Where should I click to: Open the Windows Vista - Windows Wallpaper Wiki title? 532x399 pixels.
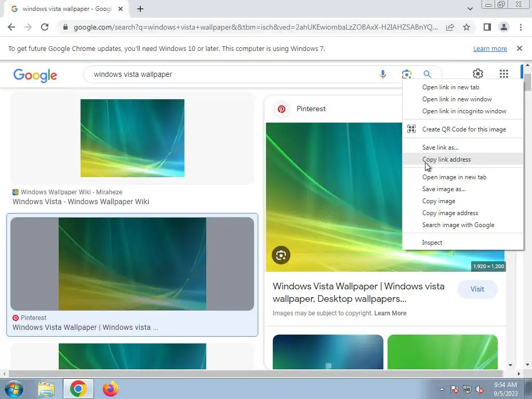[81, 202]
